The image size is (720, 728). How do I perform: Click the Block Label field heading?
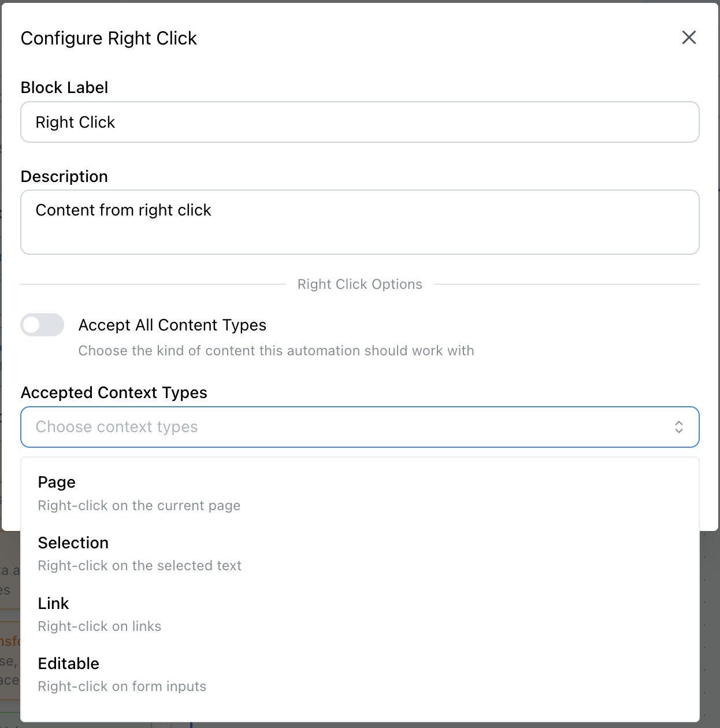pyautogui.click(x=64, y=87)
